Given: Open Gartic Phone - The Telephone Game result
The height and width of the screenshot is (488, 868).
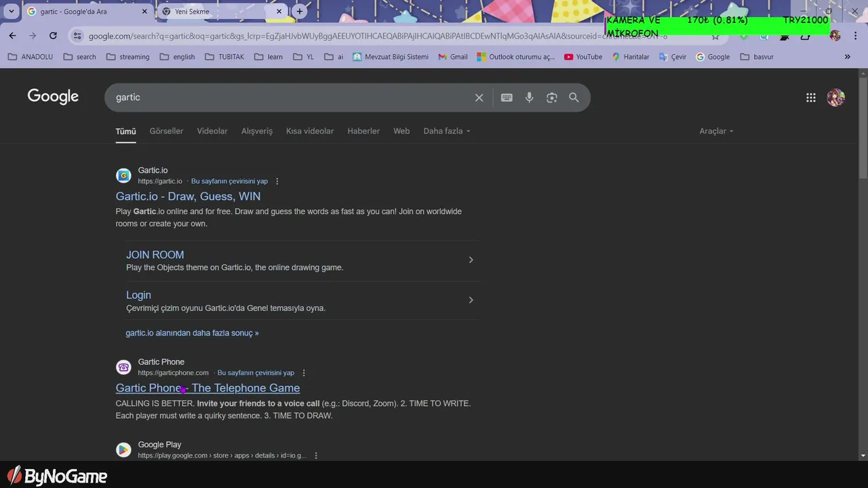Looking at the screenshot, I should point(208,388).
